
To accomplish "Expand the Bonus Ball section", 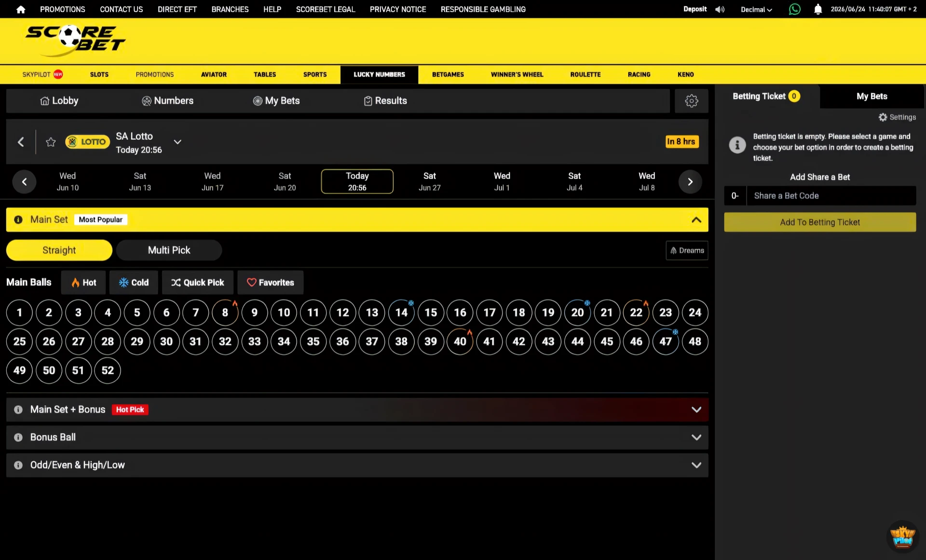I will 696,437.
